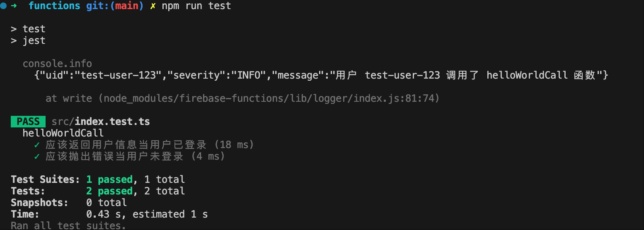This screenshot has width=644, height=230.
Task: Click the green PASS badge
Action: 28,122
